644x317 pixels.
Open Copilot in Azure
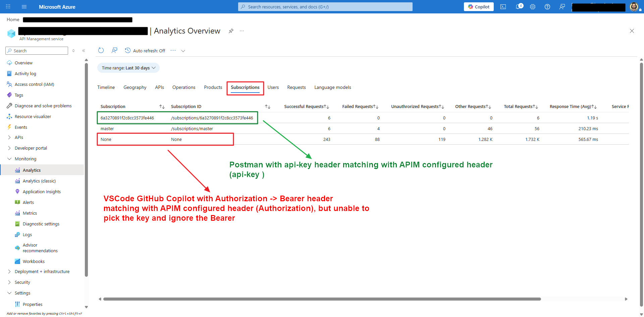[x=479, y=7]
